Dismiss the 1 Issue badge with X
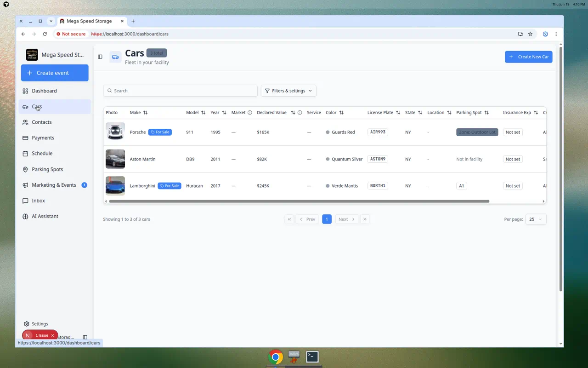The image size is (588, 368). point(53,335)
